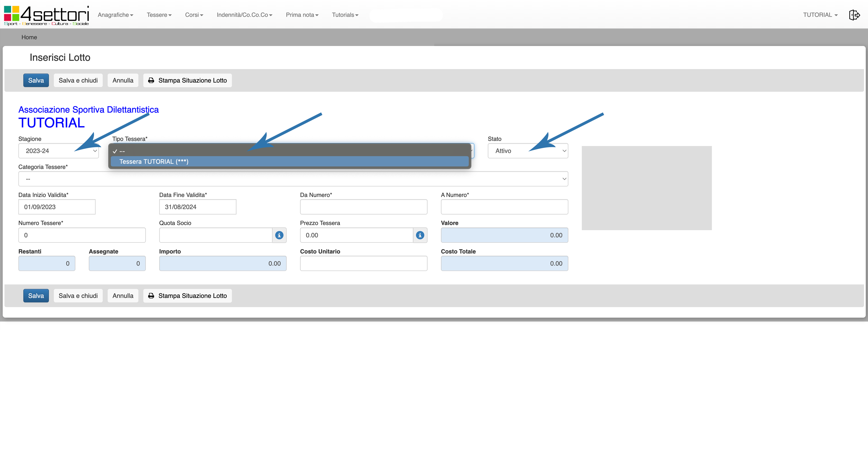Go to Home breadcrumb link

pyautogui.click(x=29, y=37)
